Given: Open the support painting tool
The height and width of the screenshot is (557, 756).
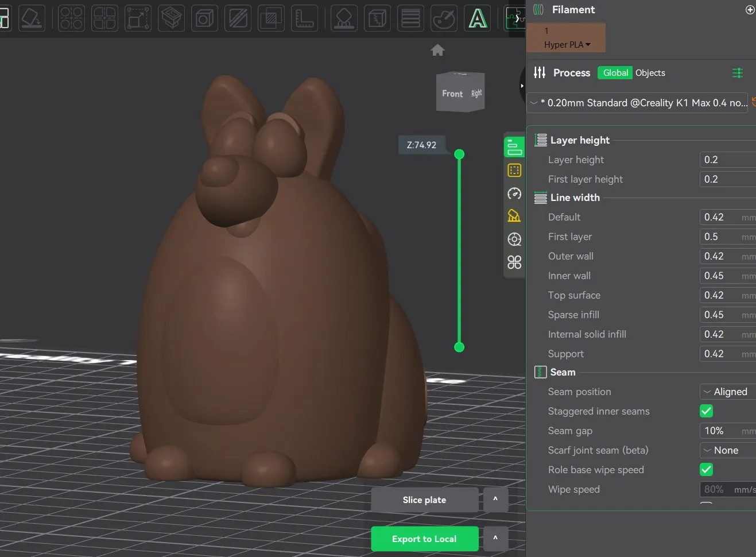Looking at the screenshot, I should click(344, 18).
